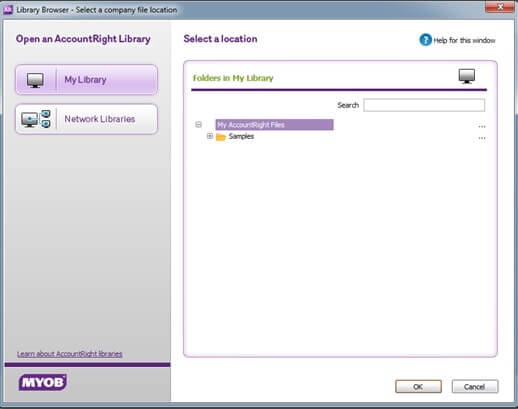Screen dimensions: 518x409
Task: Select the My Library button
Action: (x=86, y=80)
